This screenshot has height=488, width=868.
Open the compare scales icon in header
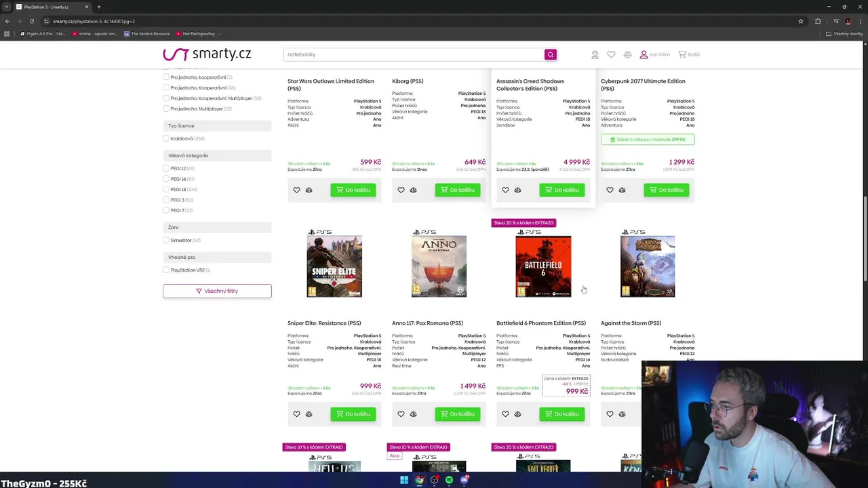(x=627, y=54)
